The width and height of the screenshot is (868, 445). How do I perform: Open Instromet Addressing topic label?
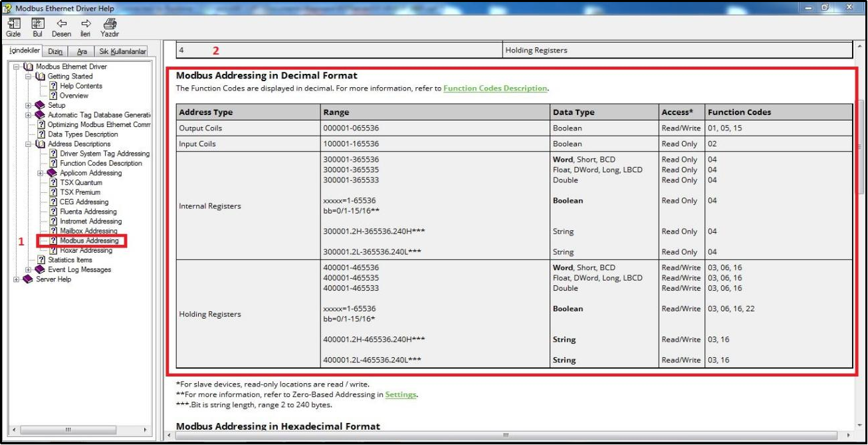pyautogui.click(x=91, y=221)
